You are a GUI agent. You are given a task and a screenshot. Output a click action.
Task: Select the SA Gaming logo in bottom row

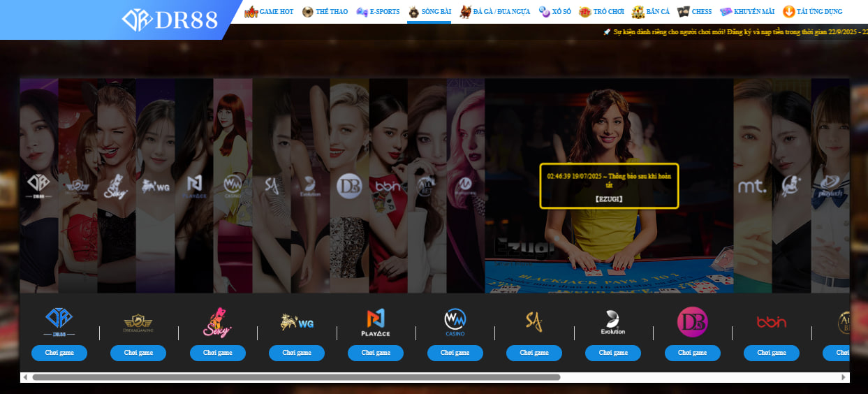pyautogui.click(x=534, y=321)
